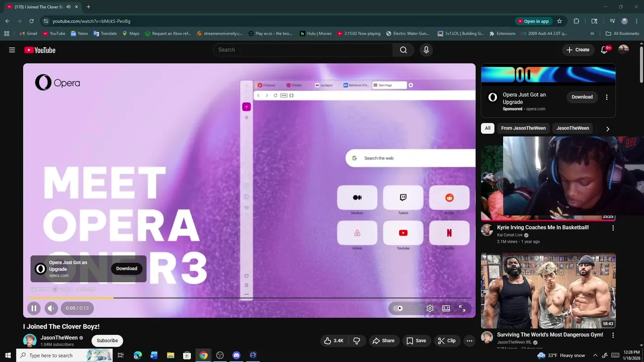
Task: Open the Hulu Movies bookmark
Action: 315,34
